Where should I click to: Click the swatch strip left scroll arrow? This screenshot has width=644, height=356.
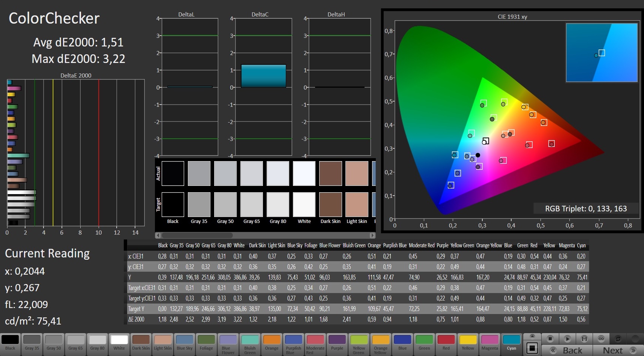pyautogui.click(x=158, y=235)
